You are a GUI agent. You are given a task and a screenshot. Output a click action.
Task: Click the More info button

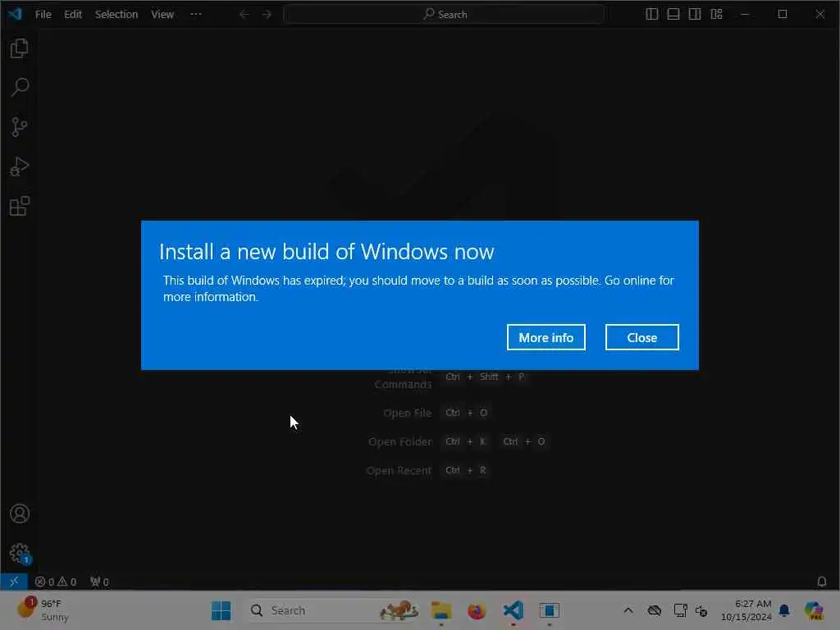coord(546,337)
